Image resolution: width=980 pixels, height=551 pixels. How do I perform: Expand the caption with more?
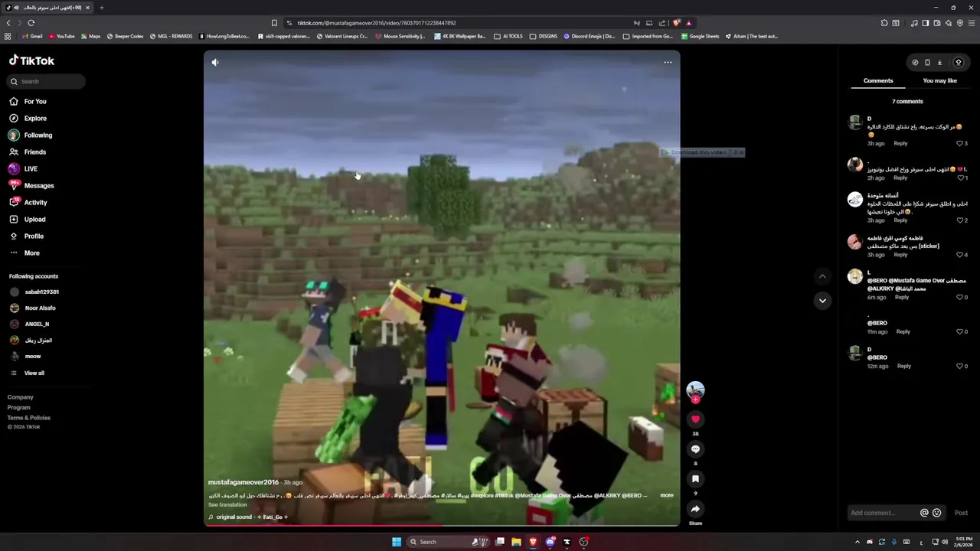pyautogui.click(x=667, y=495)
